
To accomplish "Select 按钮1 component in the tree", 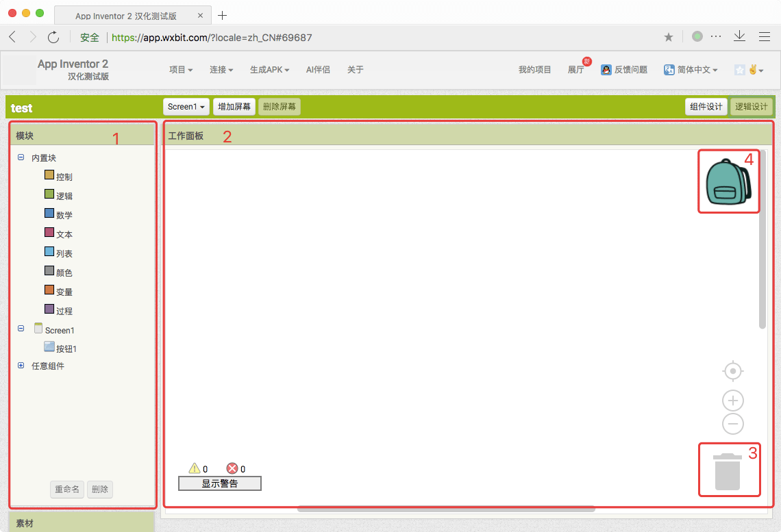I will point(66,349).
